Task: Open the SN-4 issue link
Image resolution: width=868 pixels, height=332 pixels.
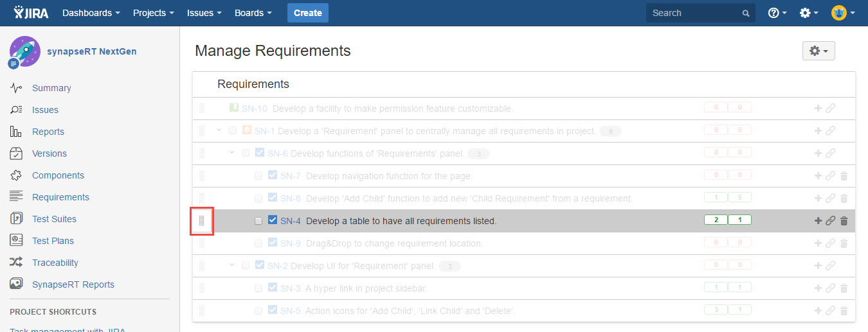Action: pyautogui.click(x=291, y=221)
